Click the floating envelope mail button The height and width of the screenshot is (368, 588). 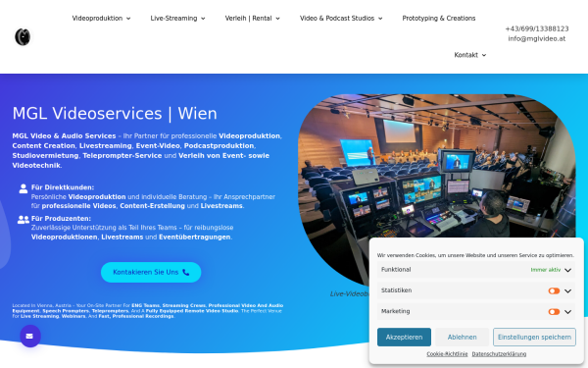click(30, 336)
